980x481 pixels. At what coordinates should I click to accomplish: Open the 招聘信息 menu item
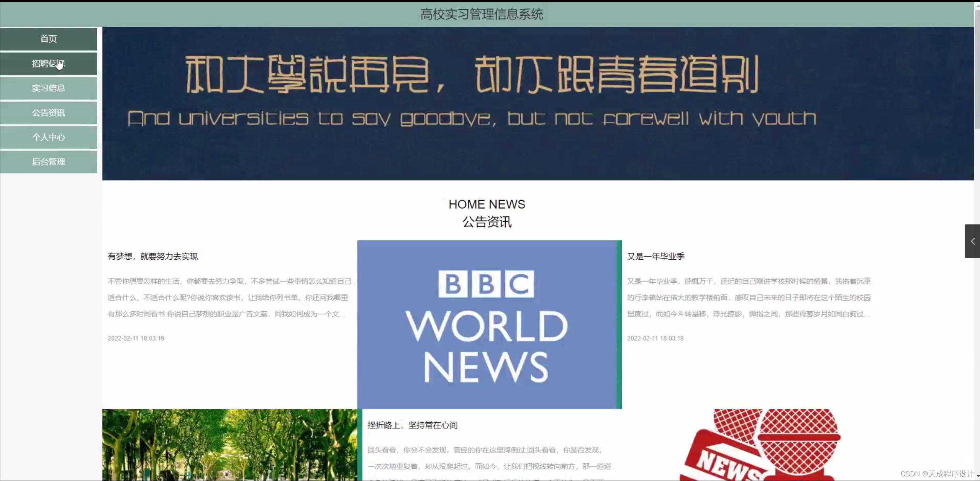coord(49,64)
